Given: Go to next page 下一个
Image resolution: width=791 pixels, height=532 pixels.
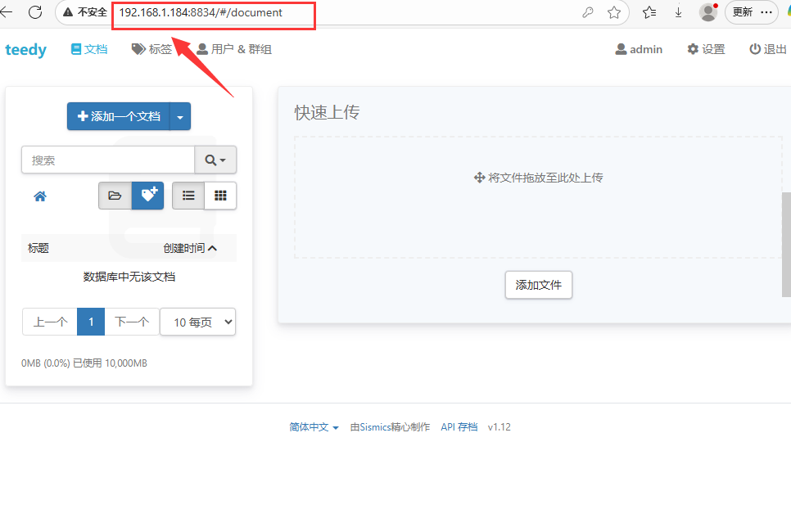Looking at the screenshot, I should click(132, 322).
